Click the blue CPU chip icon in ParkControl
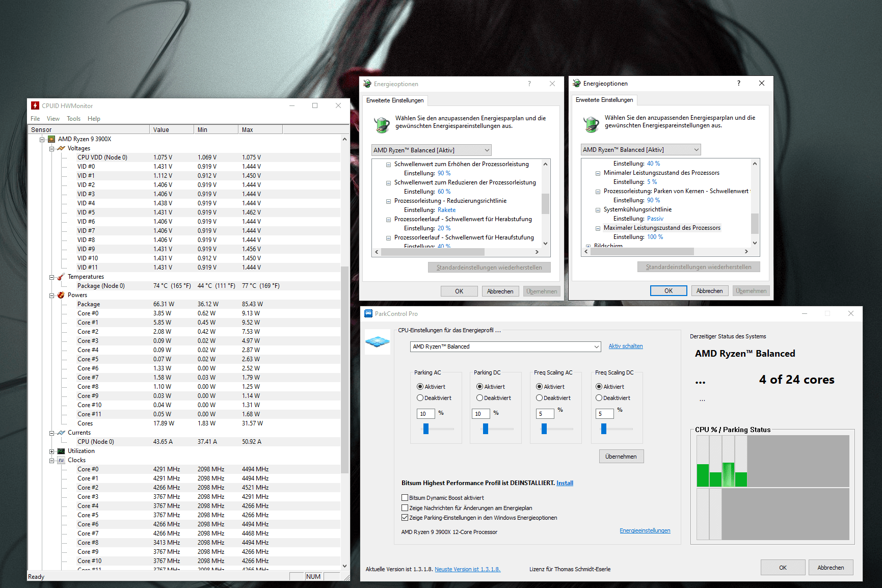 pyautogui.click(x=378, y=342)
